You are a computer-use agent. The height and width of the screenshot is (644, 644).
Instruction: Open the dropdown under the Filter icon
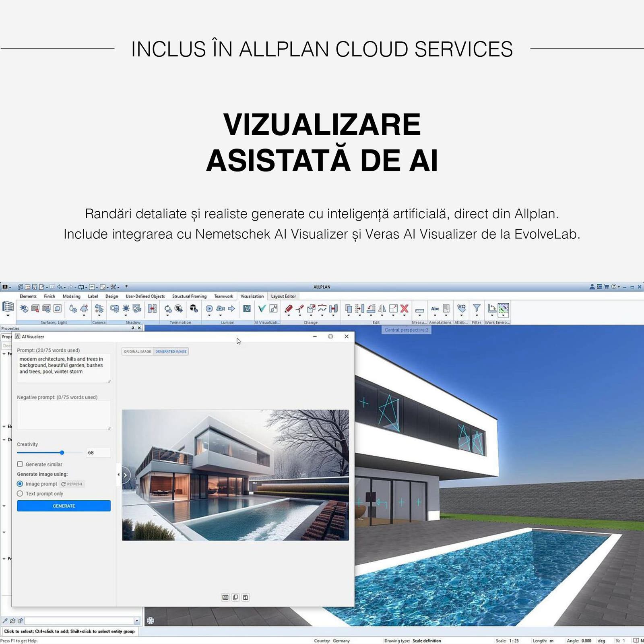coord(477,316)
